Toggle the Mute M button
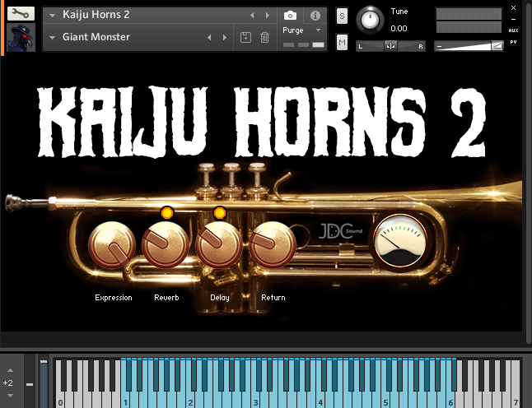This screenshot has width=532, height=408. (x=342, y=42)
